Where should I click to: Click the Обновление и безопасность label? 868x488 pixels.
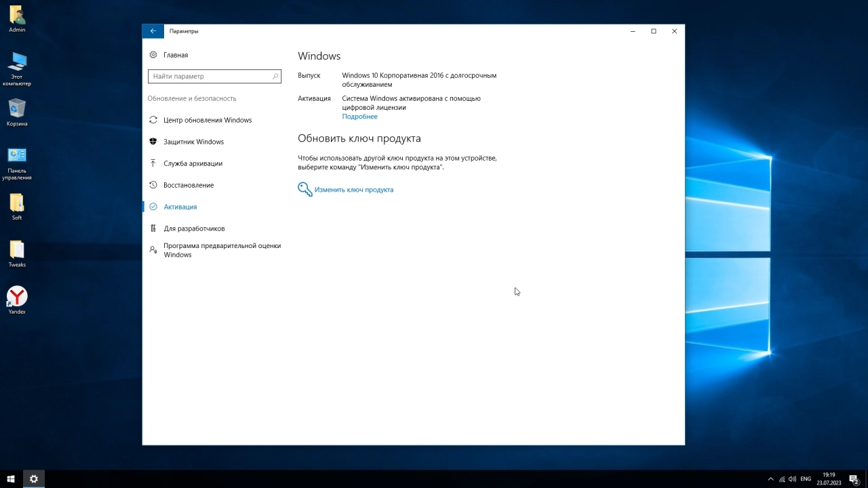(192, 98)
